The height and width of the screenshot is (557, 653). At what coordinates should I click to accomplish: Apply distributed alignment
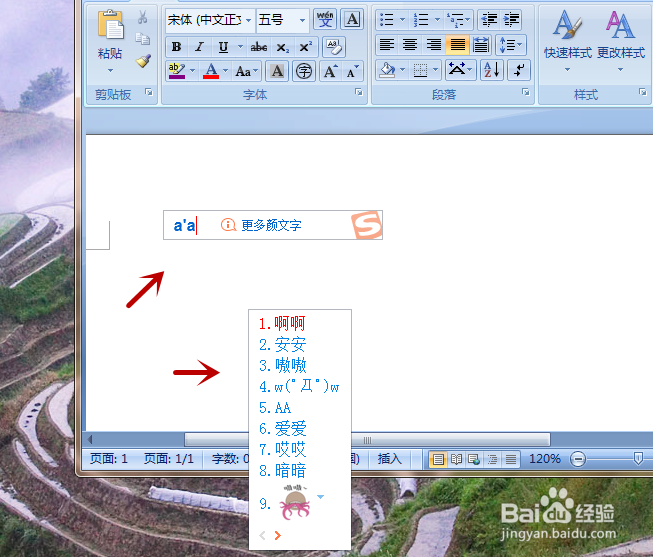point(481,45)
